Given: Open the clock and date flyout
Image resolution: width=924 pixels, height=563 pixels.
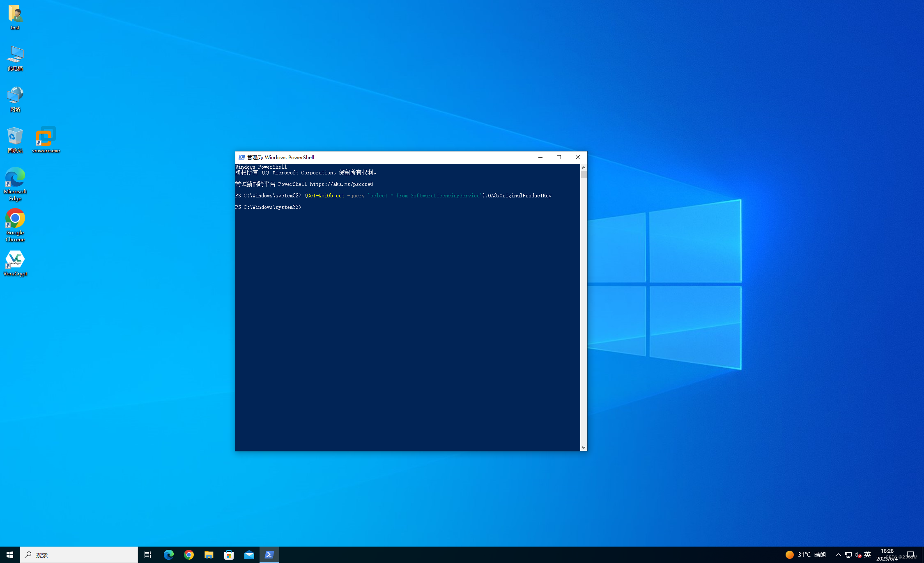Looking at the screenshot, I should [887, 555].
